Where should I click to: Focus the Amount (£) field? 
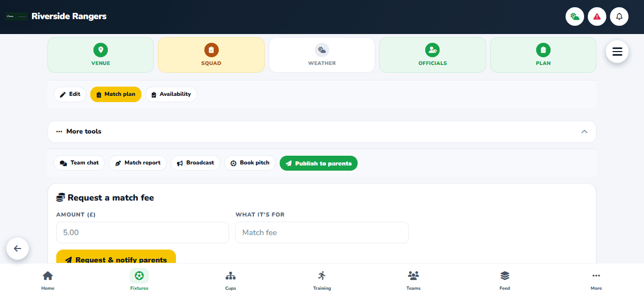click(x=142, y=233)
